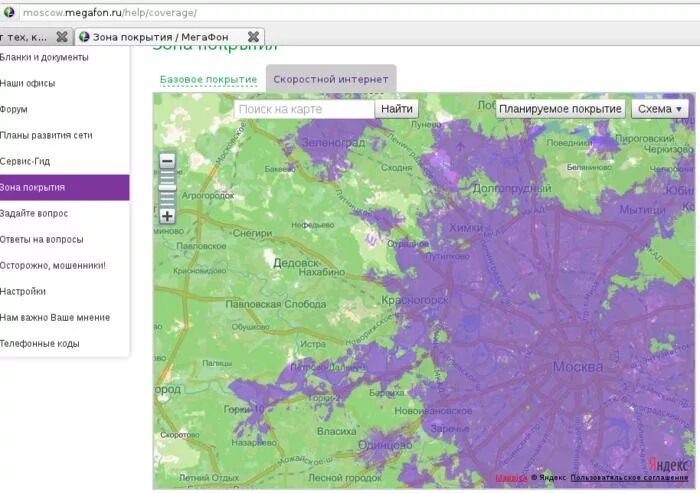This screenshot has height=493, width=700.
Task: Click the 'Найти' search button
Action: [397, 109]
